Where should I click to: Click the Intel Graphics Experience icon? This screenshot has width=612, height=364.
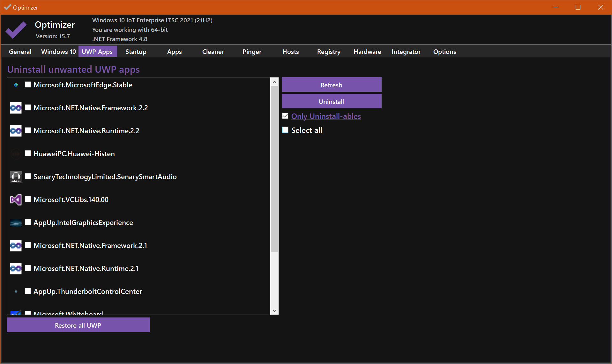(x=16, y=223)
